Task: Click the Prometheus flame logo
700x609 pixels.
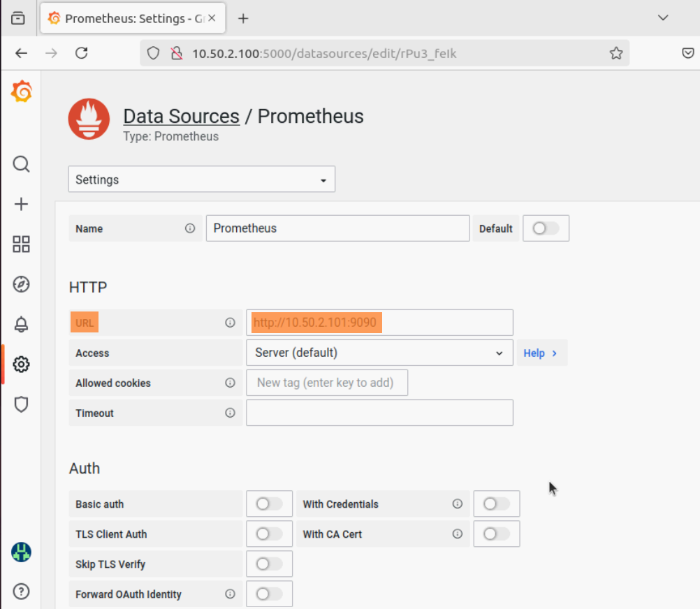Action: 89,119
